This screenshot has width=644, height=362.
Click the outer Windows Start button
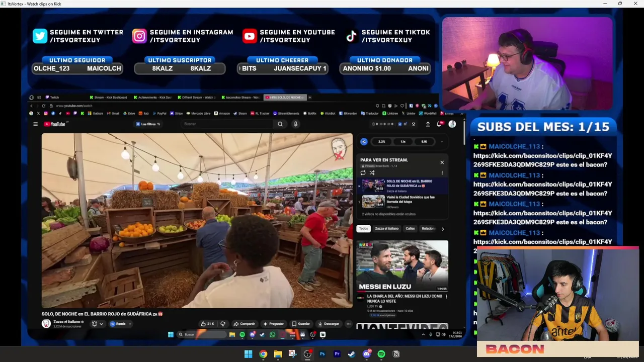(248, 354)
